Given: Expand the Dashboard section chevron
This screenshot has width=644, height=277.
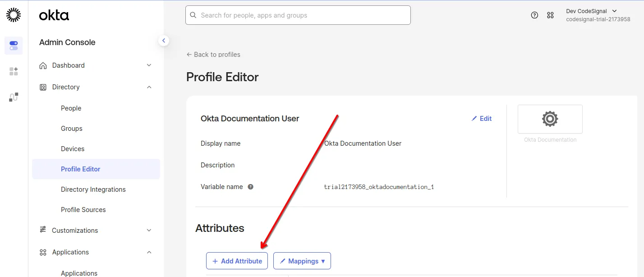Looking at the screenshot, I should (x=149, y=65).
